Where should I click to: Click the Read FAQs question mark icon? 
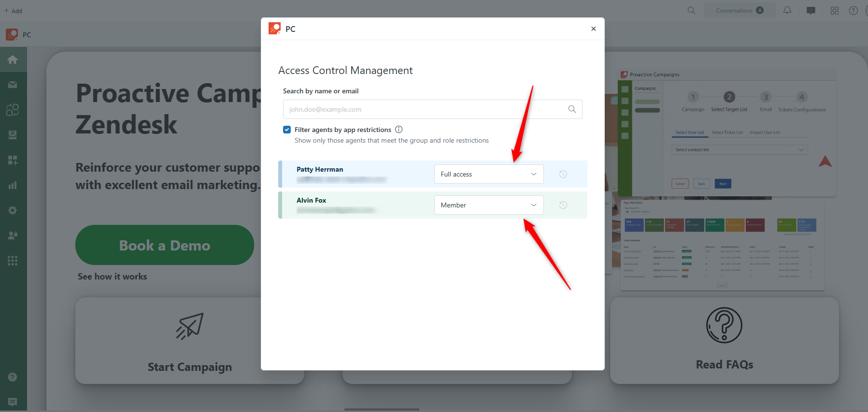(x=724, y=325)
